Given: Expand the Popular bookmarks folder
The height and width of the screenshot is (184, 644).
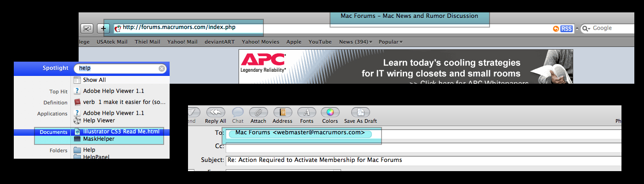Looking at the screenshot, I should point(391,42).
